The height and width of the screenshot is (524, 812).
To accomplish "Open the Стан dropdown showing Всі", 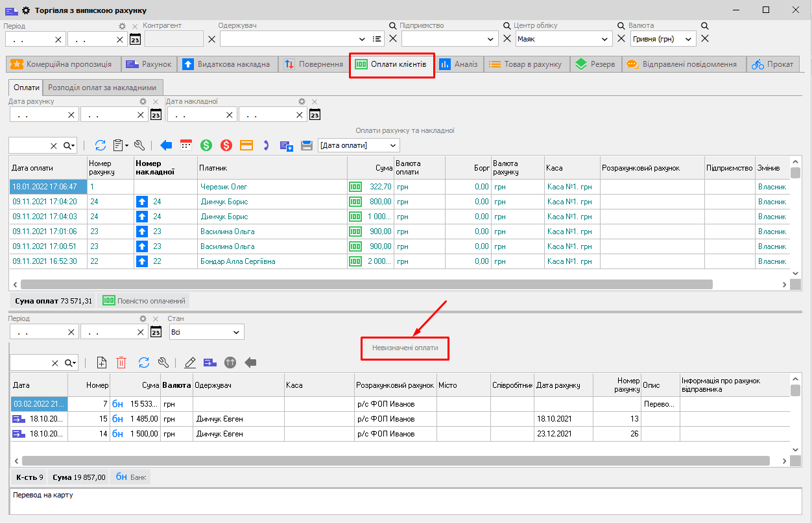I will [x=206, y=332].
